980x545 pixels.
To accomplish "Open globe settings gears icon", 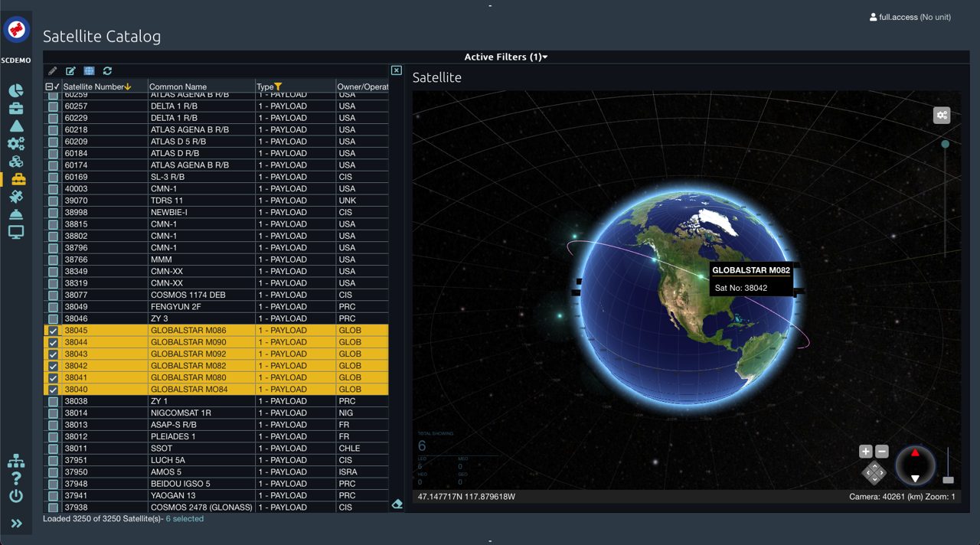I will coord(942,116).
